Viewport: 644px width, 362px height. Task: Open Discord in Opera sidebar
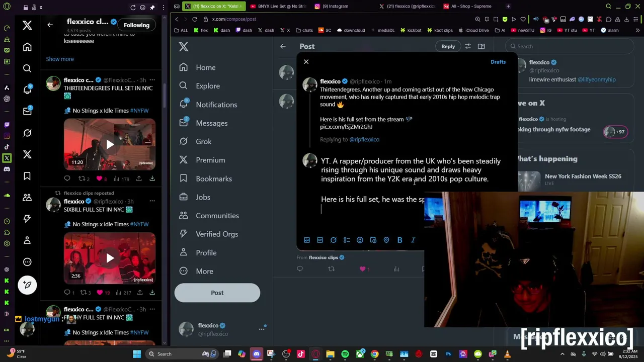click(7, 169)
